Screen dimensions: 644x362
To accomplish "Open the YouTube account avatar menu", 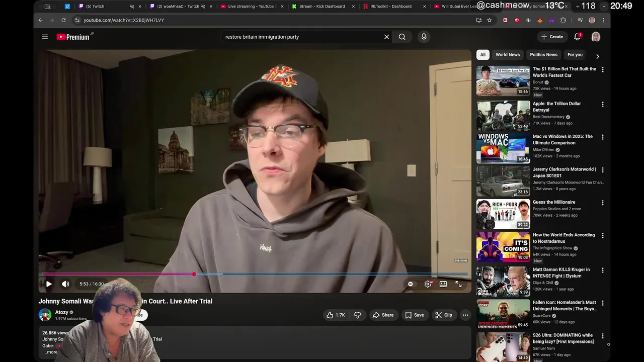I will point(596,37).
